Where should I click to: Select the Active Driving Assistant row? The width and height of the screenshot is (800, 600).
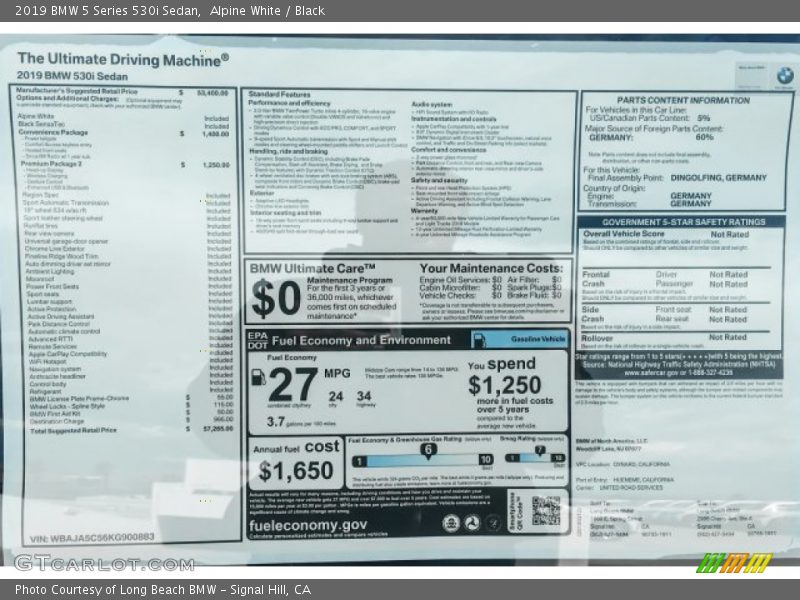(130, 316)
